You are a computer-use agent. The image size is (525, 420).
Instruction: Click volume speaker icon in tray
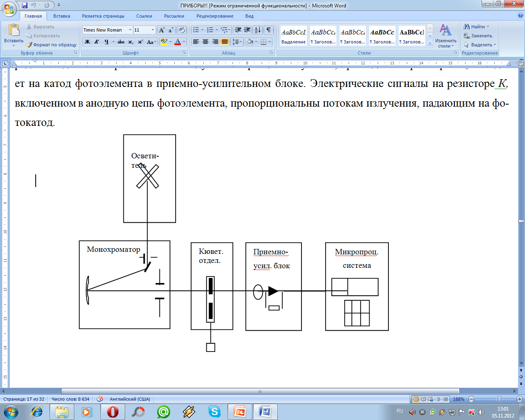pyautogui.click(x=481, y=412)
